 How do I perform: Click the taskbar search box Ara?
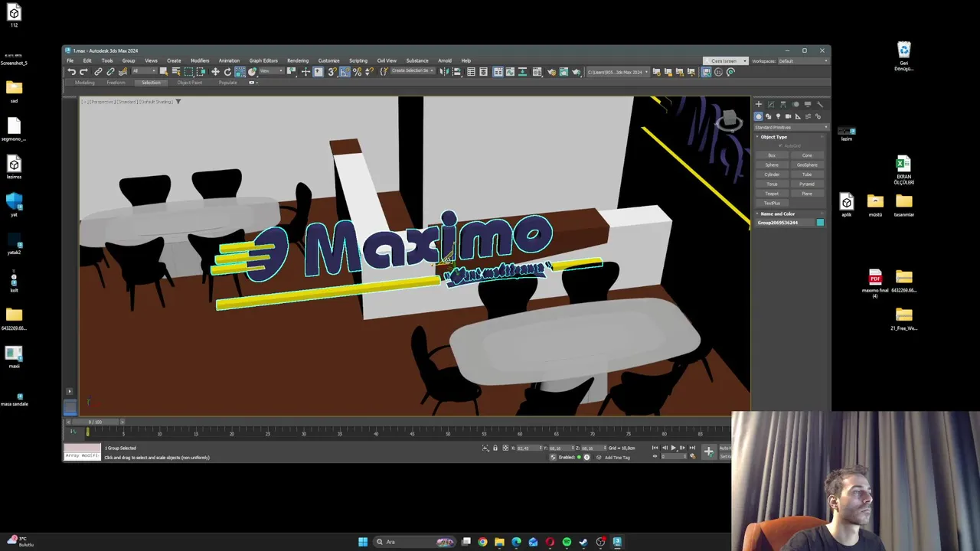[x=414, y=542]
